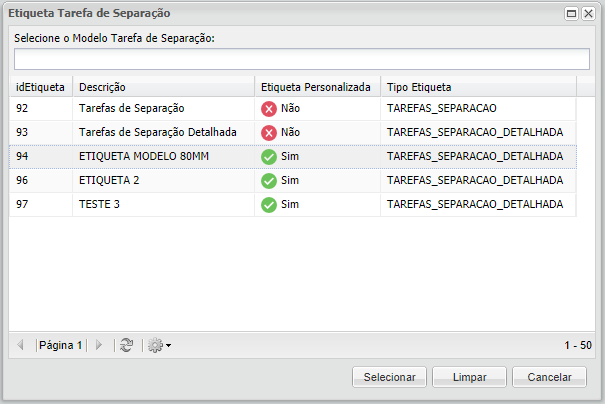Select the Tarefas de Separação Detalhada row
Image resolution: width=605 pixels, height=404 pixels.
coord(157,132)
